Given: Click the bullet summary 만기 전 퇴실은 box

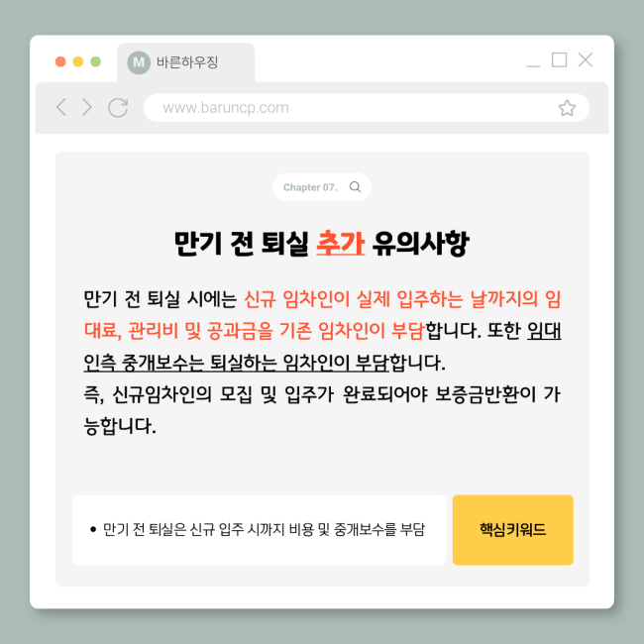Looking at the screenshot, I should click(x=259, y=530).
